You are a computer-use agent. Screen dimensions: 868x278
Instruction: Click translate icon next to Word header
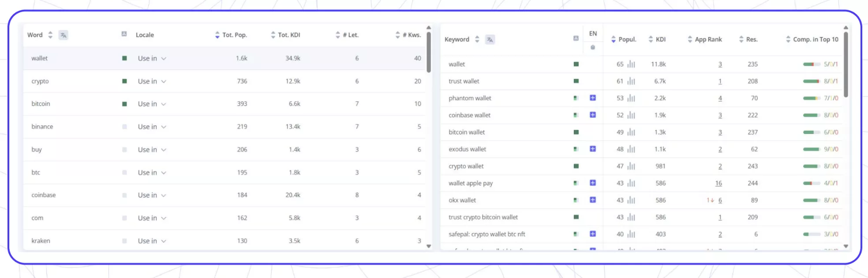pyautogui.click(x=64, y=35)
